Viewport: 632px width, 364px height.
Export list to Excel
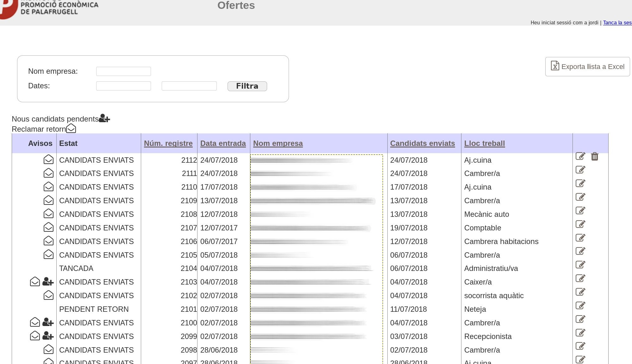(x=587, y=66)
